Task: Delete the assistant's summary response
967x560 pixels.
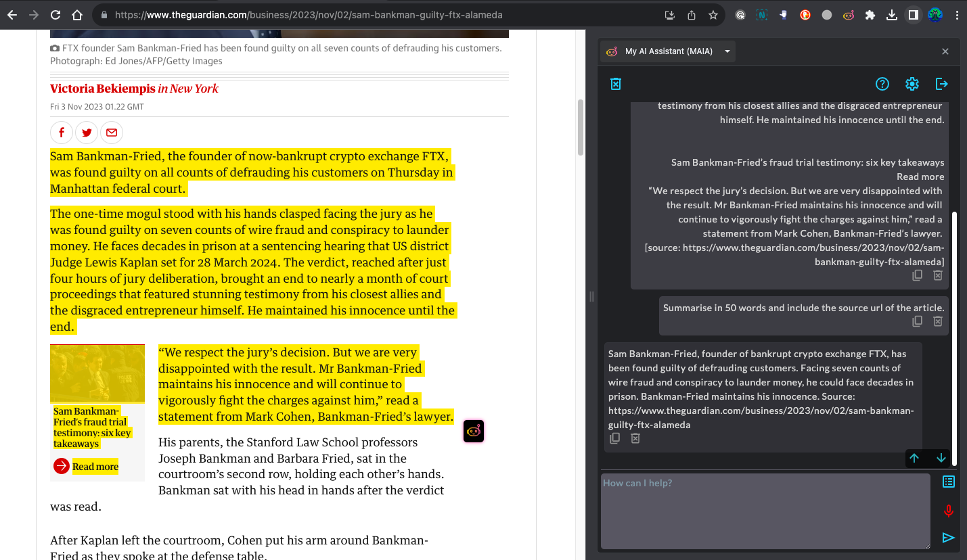Action: pyautogui.click(x=635, y=438)
